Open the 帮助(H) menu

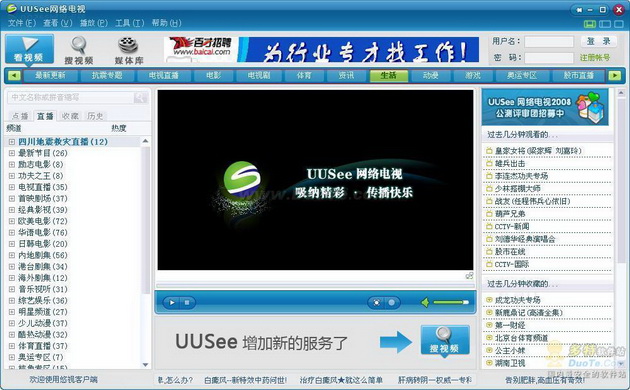click(x=166, y=23)
